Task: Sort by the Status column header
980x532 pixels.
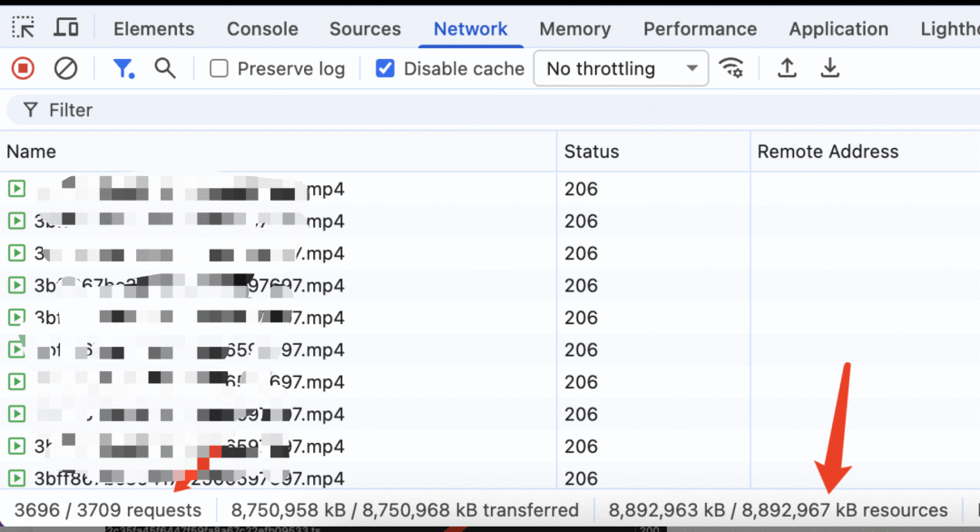Action: tap(653, 152)
